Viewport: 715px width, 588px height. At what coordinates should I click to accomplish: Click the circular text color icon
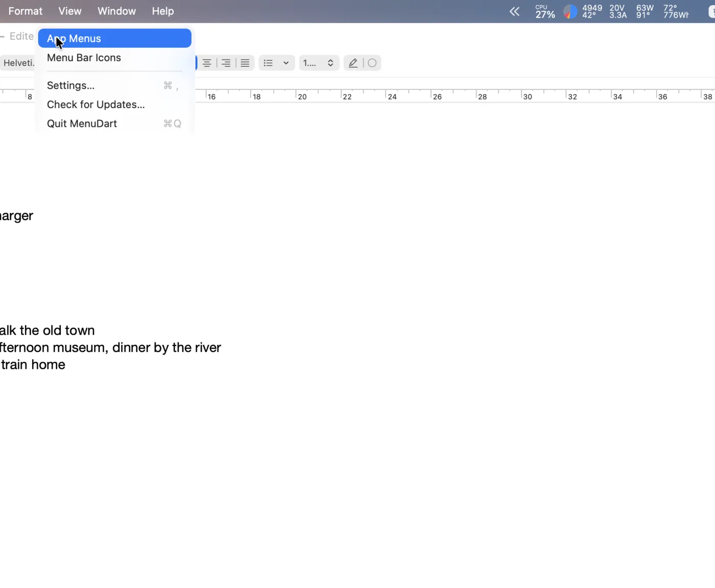[x=372, y=63]
